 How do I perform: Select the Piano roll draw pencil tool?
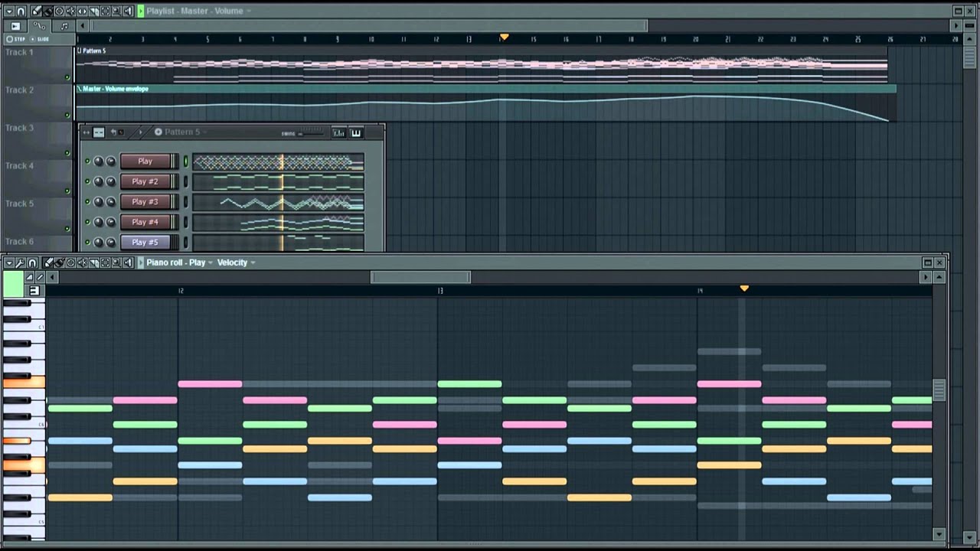pyautogui.click(x=47, y=262)
